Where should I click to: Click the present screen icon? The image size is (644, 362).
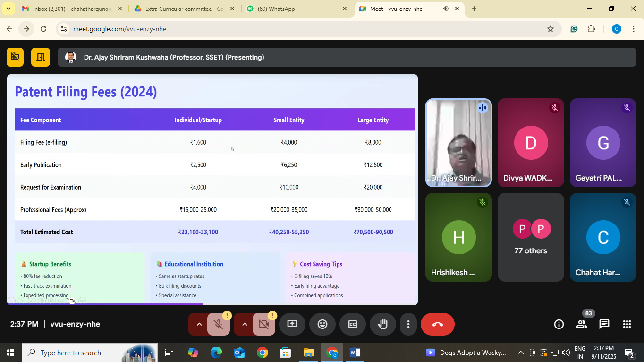[292, 324]
